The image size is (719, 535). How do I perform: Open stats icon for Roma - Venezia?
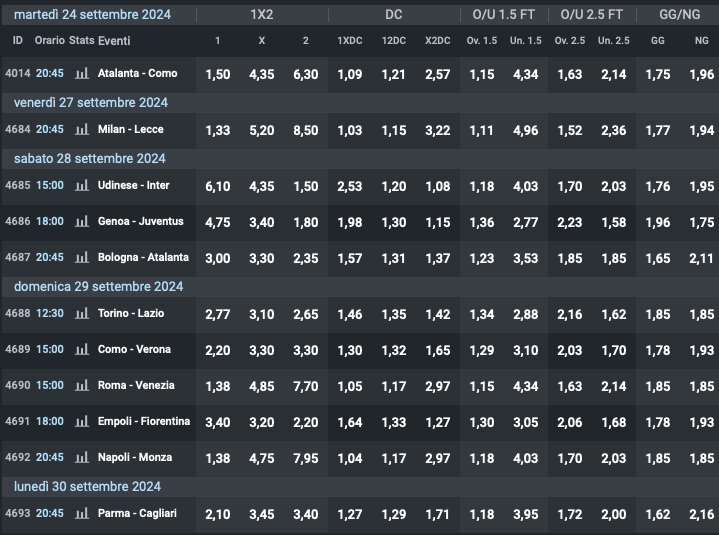(x=82, y=385)
